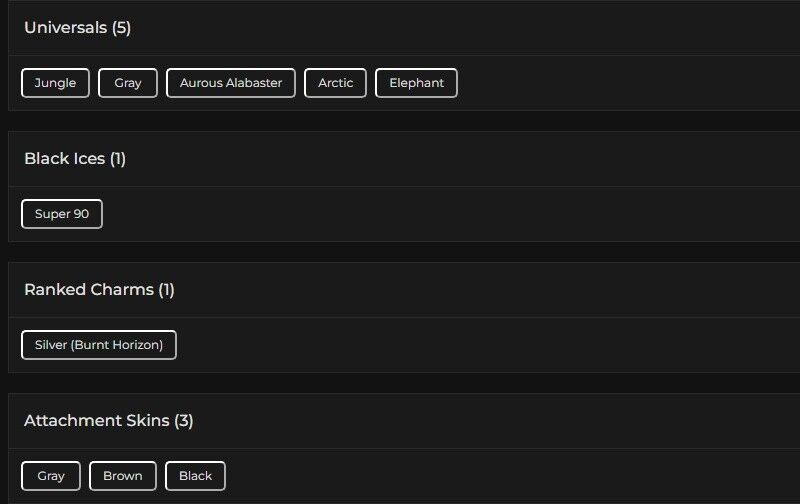
Task: Select the Silver (Burnt Horizon) charm tag
Action: point(99,345)
